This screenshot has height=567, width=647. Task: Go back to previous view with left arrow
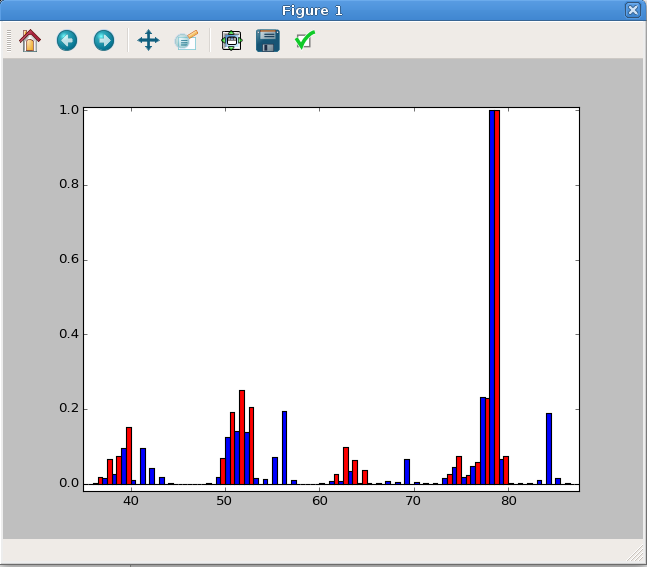point(67,40)
